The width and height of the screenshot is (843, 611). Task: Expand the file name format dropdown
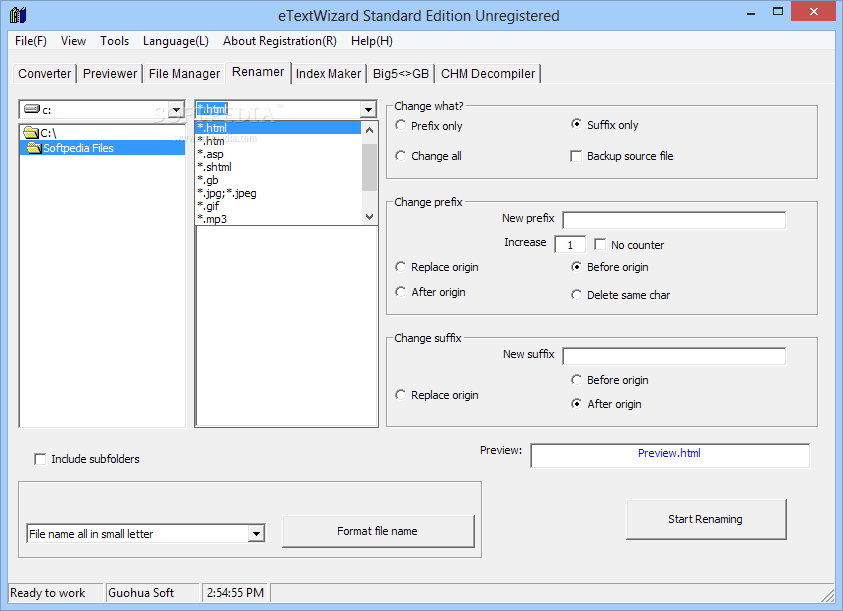coord(256,534)
